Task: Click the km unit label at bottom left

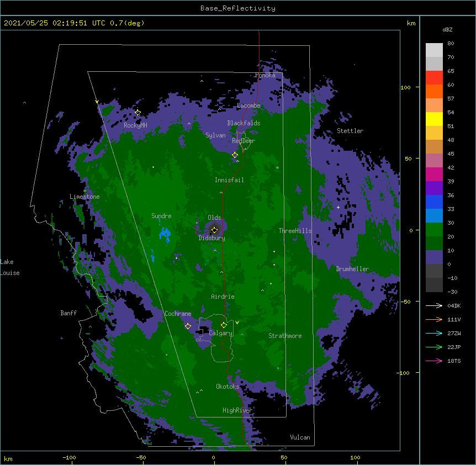Action: click(8, 458)
